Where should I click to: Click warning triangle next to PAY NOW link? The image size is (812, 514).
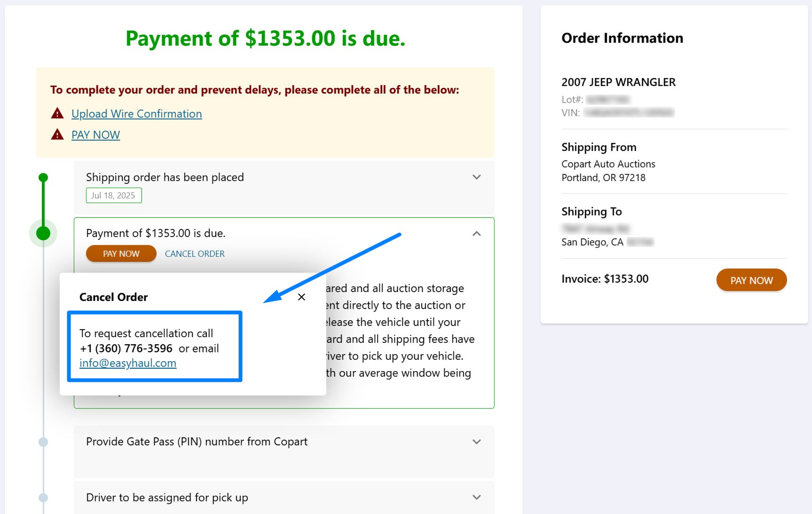coord(57,134)
